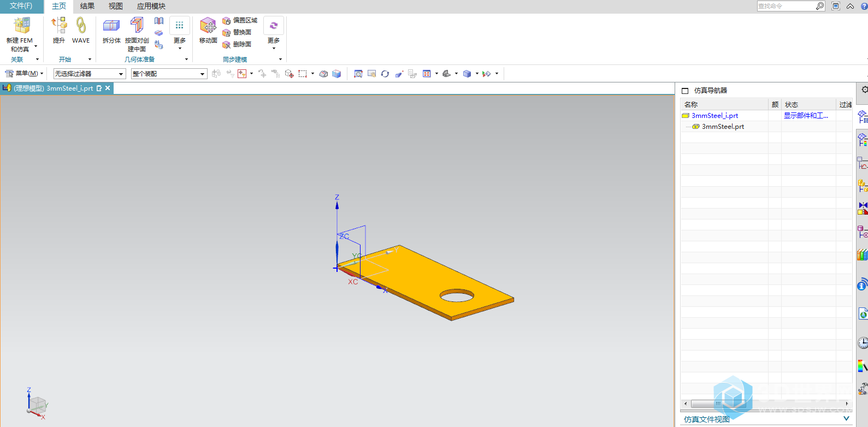
Task: Expand the 开始 group dropdown arrow
Action: [x=90, y=60]
